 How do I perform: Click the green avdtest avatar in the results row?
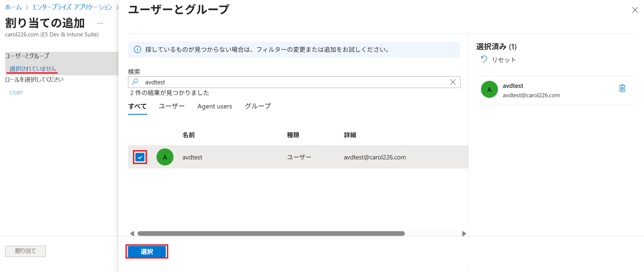(x=165, y=157)
